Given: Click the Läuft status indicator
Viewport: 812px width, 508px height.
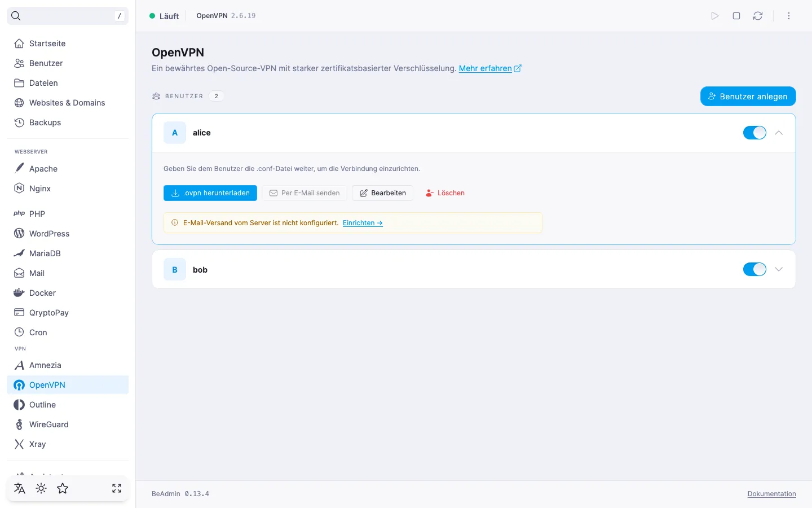Looking at the screenshot, I should 164,16.
